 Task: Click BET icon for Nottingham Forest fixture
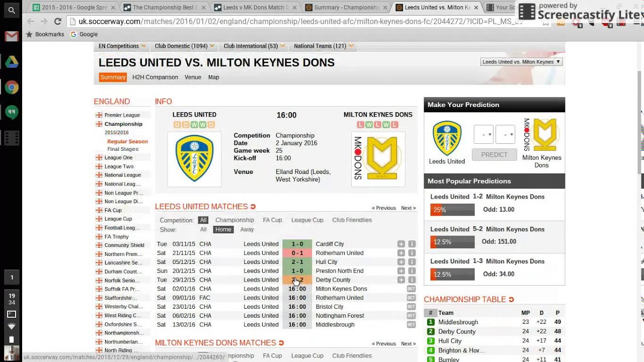(x=411, y=316)
